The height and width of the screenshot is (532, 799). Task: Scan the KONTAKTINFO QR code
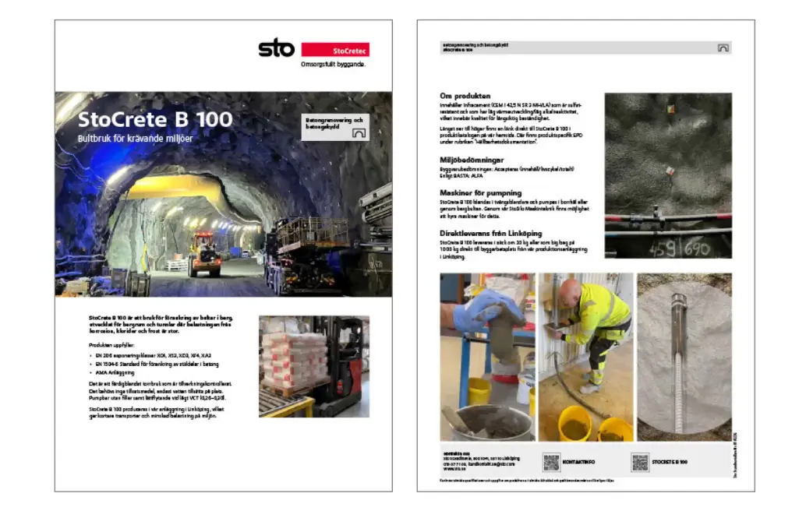552,462
